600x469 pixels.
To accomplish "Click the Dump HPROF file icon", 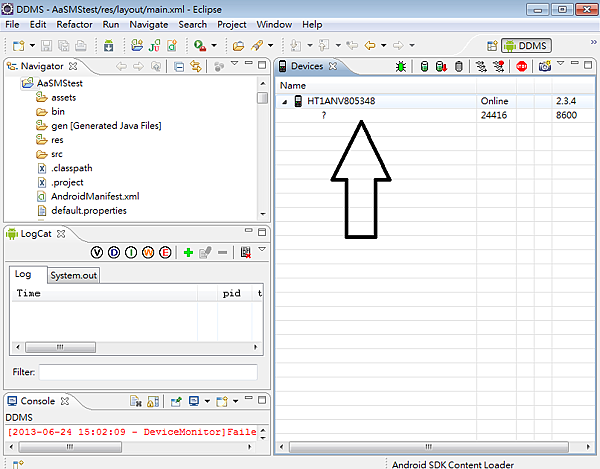I will [x=441, y=66].
